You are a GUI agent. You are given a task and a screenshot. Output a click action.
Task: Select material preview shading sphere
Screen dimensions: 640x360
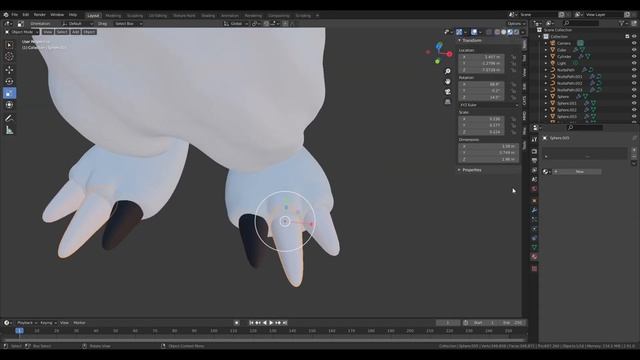coord(510,32)
